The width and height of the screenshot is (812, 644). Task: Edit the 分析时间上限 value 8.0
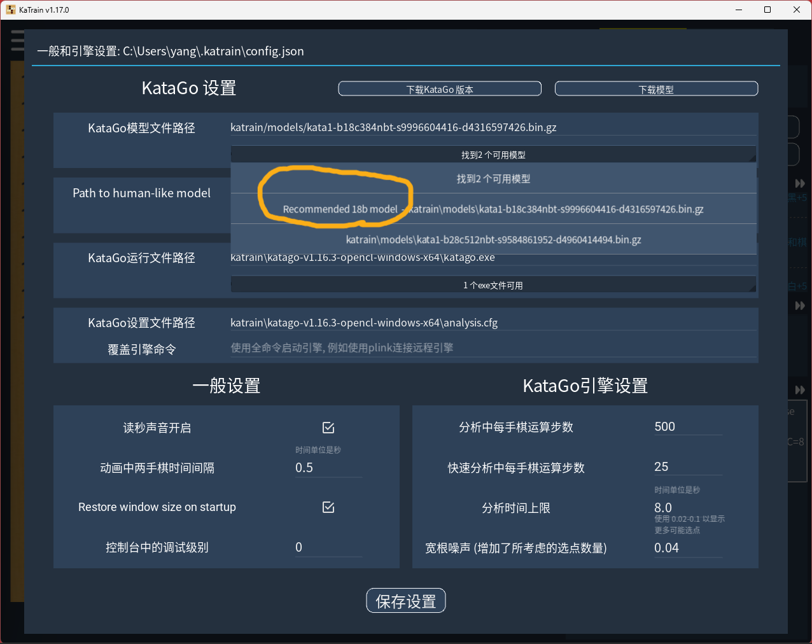(x=688, y=507)
